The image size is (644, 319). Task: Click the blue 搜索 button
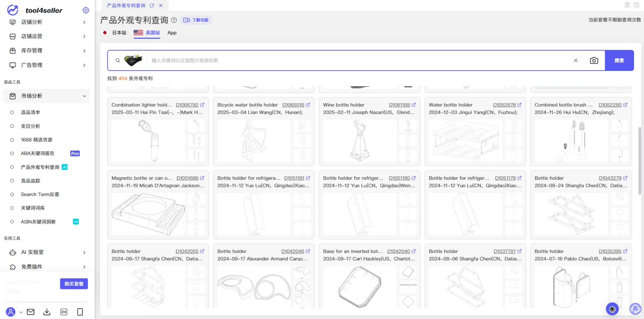619,60
